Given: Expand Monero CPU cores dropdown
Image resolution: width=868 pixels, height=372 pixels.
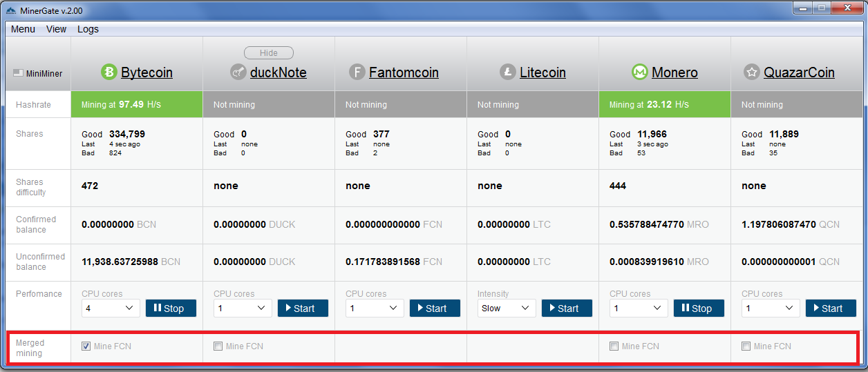Looking at the screenshot, I should point(639,309).
